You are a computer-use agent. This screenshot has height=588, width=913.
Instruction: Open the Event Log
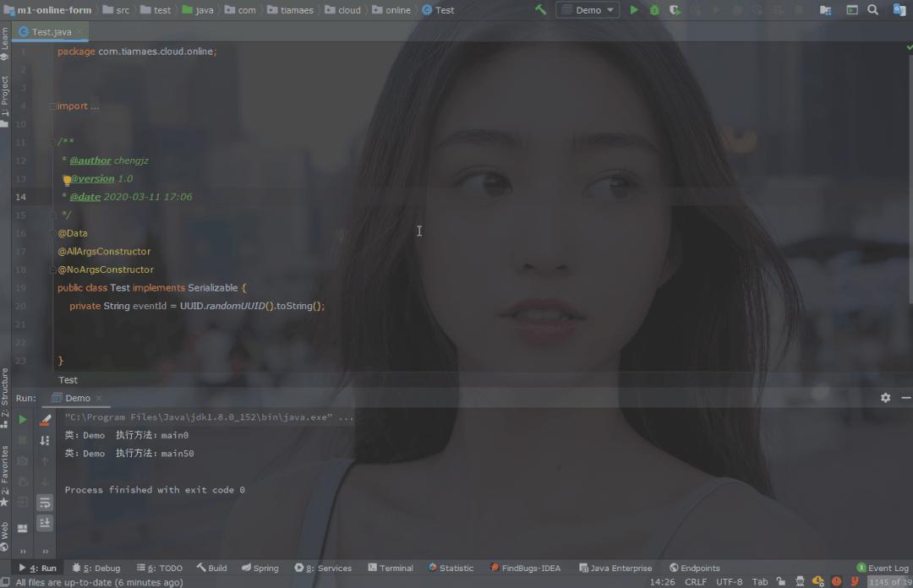click(x=883, y=568)
